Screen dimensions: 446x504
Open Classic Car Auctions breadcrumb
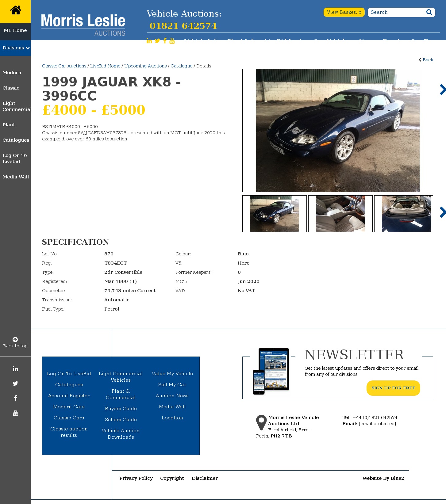click(x=64, y=66)
